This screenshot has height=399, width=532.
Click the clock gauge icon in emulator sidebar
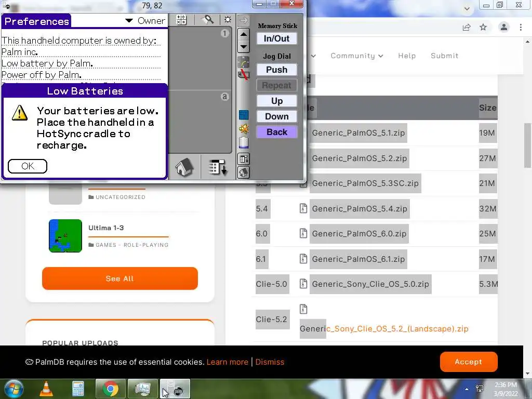[244, 62]
